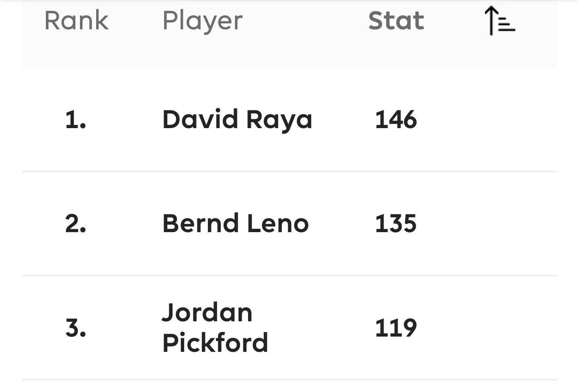Screen dimensions: 579x392
Task: Click rank number 1.
Action: (x=76, y=120)
